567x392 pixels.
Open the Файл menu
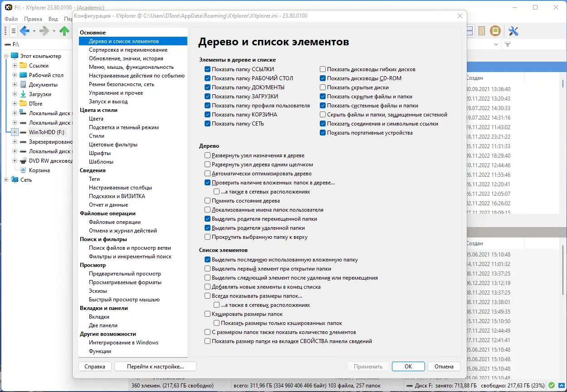(11, 19)
